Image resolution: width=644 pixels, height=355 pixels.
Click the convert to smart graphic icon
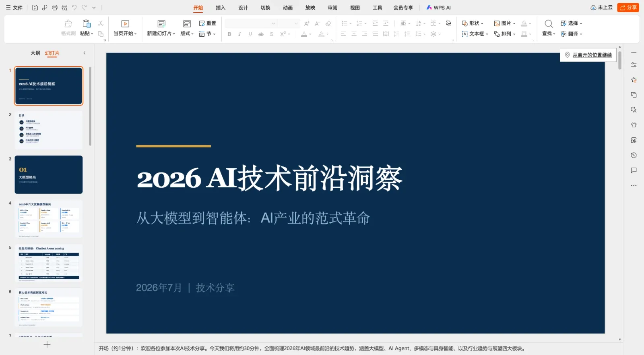[x=448, y=23]
